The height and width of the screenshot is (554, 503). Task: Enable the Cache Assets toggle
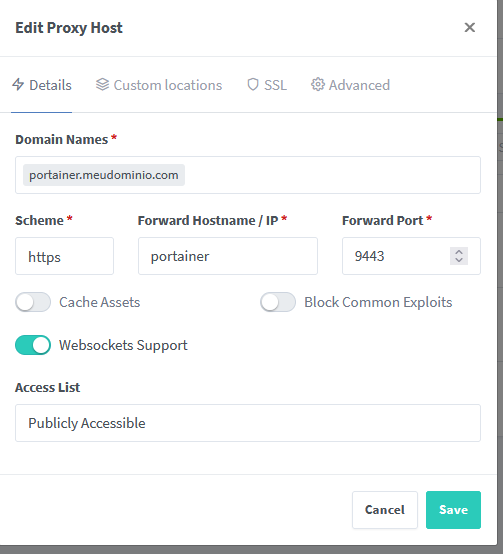pyautogui.click(x=33, y=302)
